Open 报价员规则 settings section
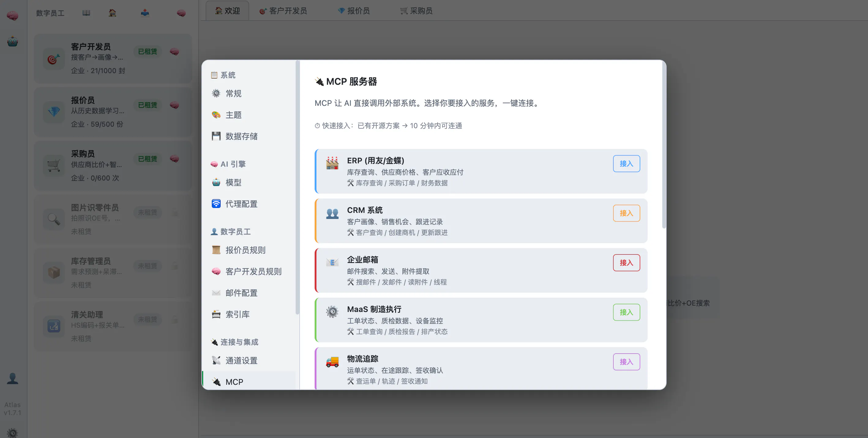The image size is (868, 438). (x=249, y=250)
